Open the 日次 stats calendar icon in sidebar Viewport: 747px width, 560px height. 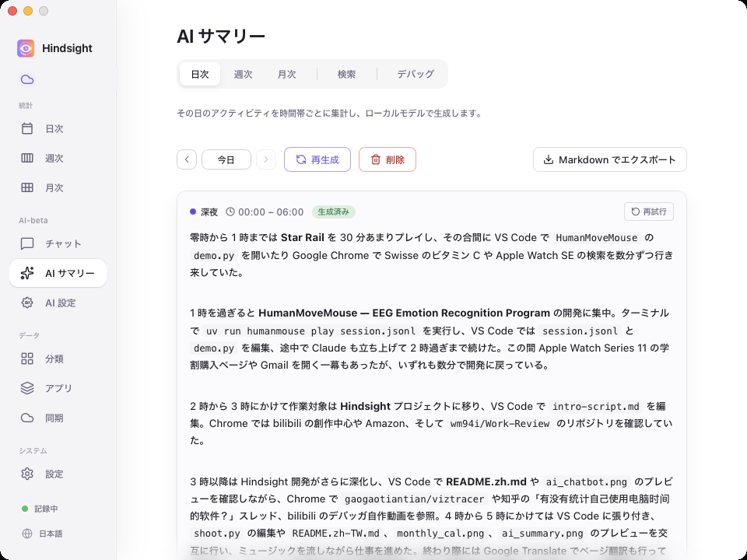pos(27,128)
